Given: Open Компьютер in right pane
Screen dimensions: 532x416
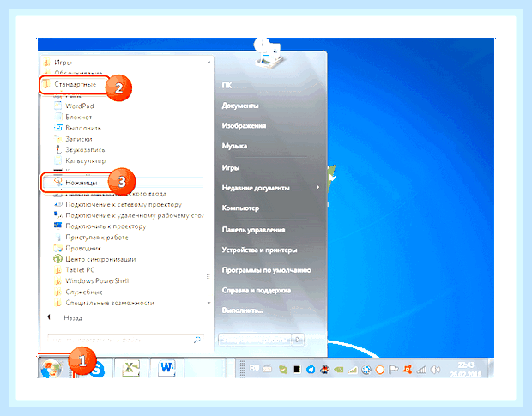Looking at the screenshot, I should click(240, 208).
